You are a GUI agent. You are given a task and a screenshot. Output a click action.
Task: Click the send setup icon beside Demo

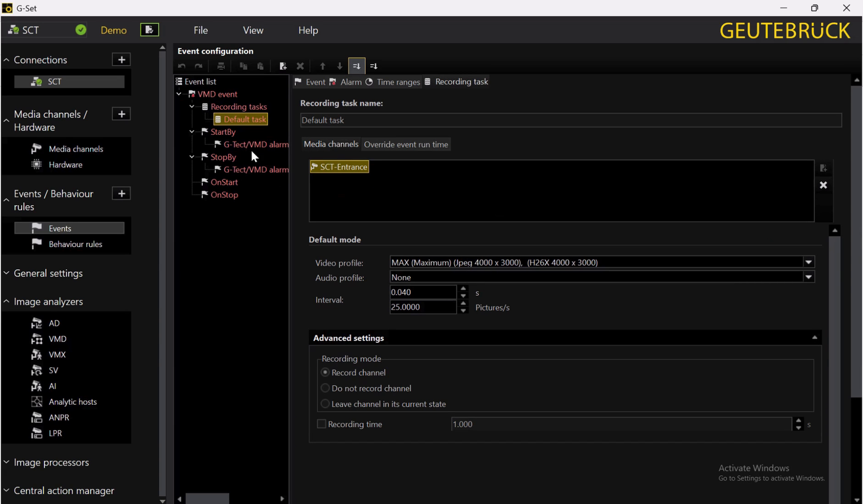coord(149,30)
